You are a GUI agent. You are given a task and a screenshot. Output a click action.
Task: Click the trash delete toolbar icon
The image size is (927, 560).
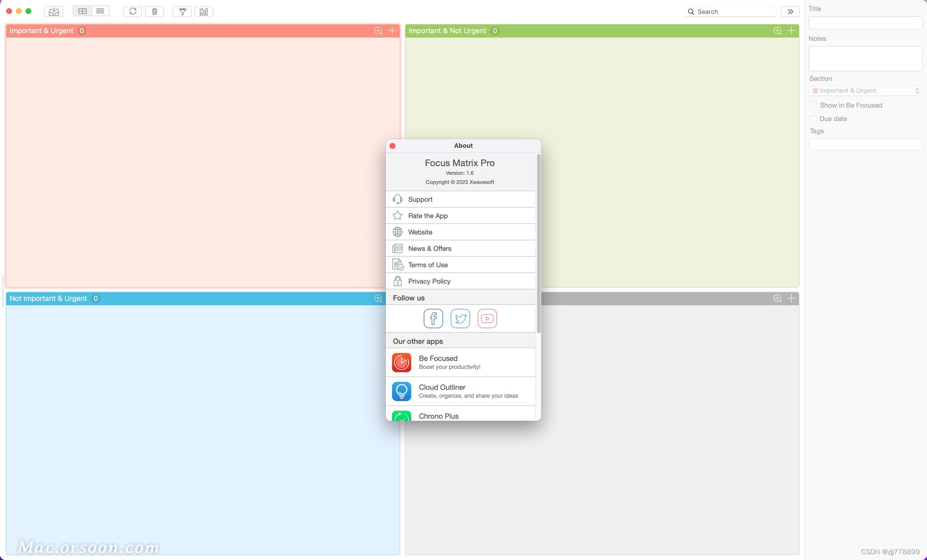[154, 12]
